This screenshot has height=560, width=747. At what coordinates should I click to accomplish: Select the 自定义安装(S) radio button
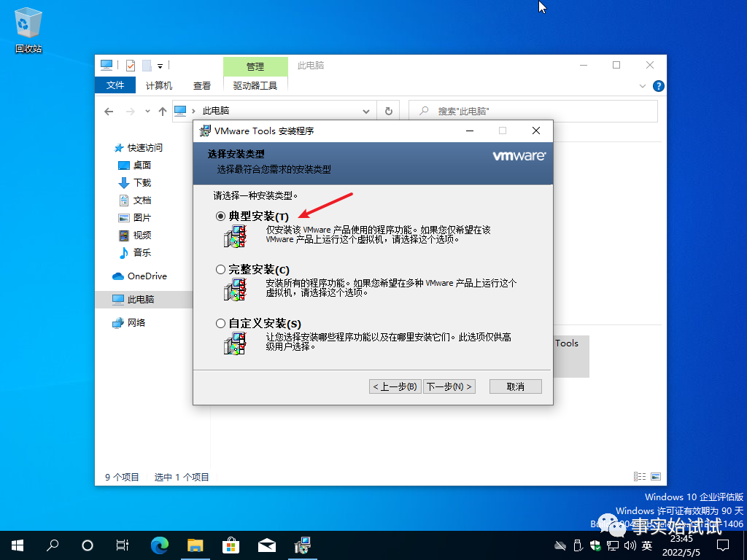click(x=220, y=324)
